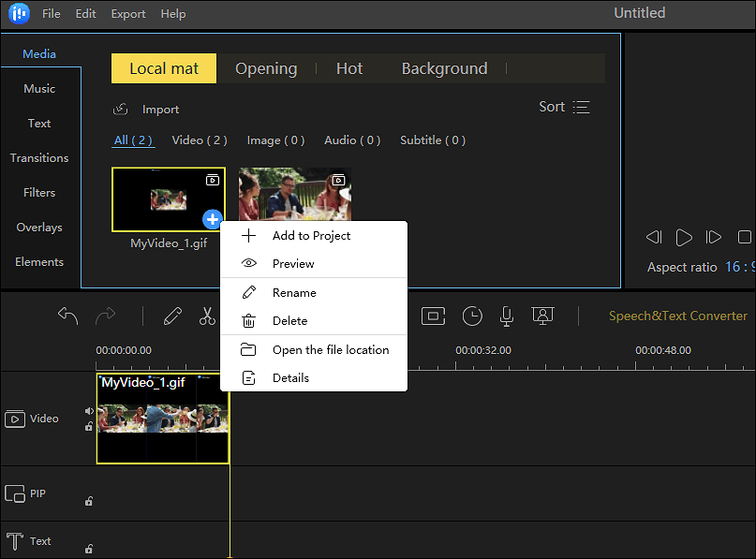Viewport: 756px width, 559px height.
Task: Open the File menu
Action: click(x=52, y=14)
